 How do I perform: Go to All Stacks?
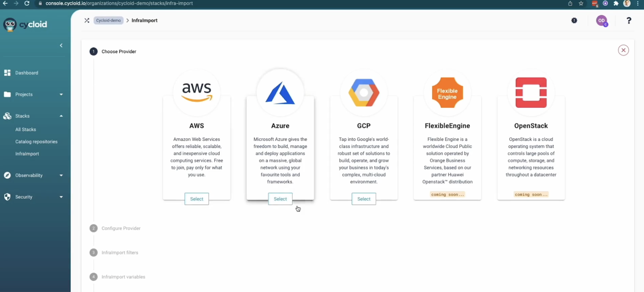(26, 130)
